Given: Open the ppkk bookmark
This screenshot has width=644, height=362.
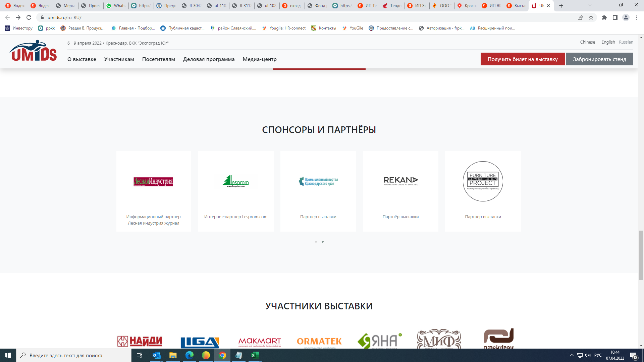Looking at the screenshot, I should (x=47, y=28).
